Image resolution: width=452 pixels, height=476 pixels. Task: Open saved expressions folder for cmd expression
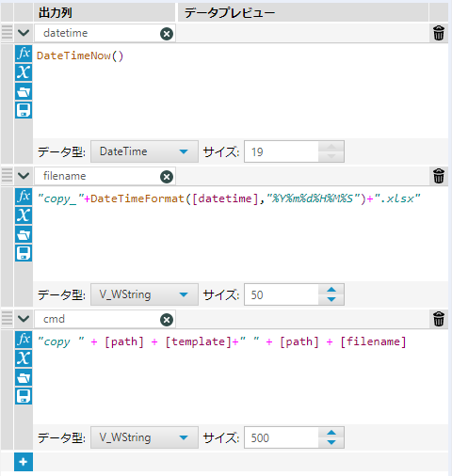[24, 377]
